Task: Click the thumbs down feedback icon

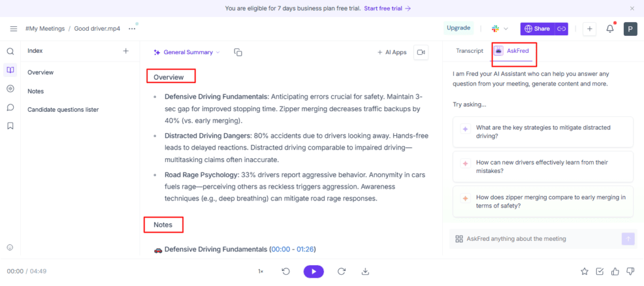Action: [630, 272]
